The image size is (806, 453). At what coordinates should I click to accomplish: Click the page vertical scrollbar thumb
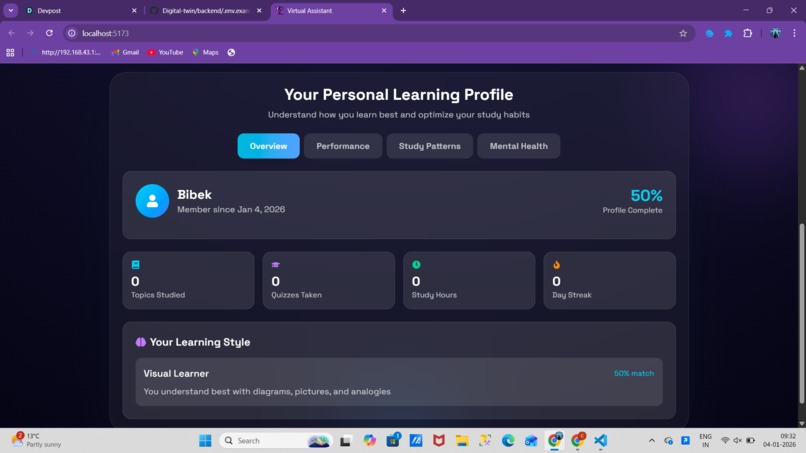pos(801,314)
